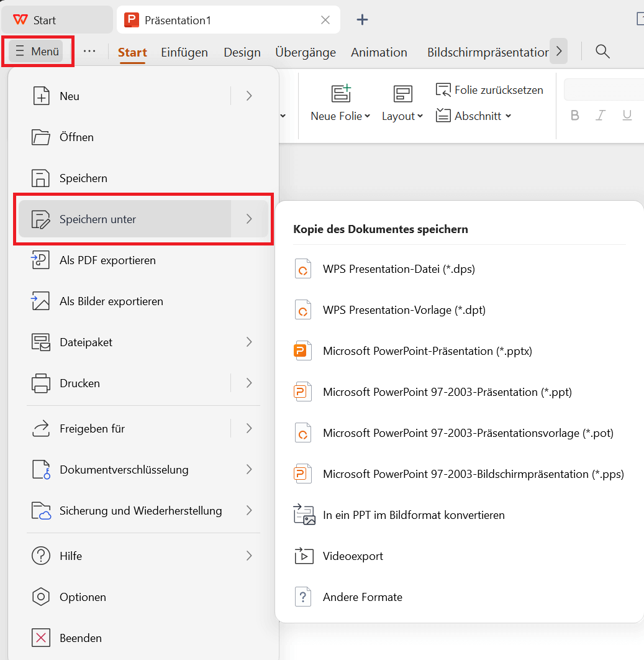This screenshot has height=660, width=644.
Task: Click the Neue Folie slide icon
Action: 340,94
